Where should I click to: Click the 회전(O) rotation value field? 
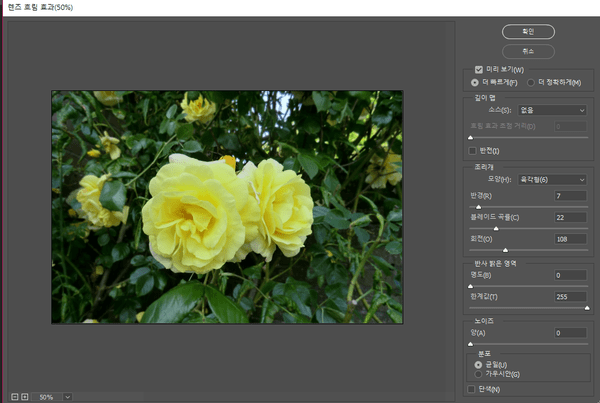570,239
